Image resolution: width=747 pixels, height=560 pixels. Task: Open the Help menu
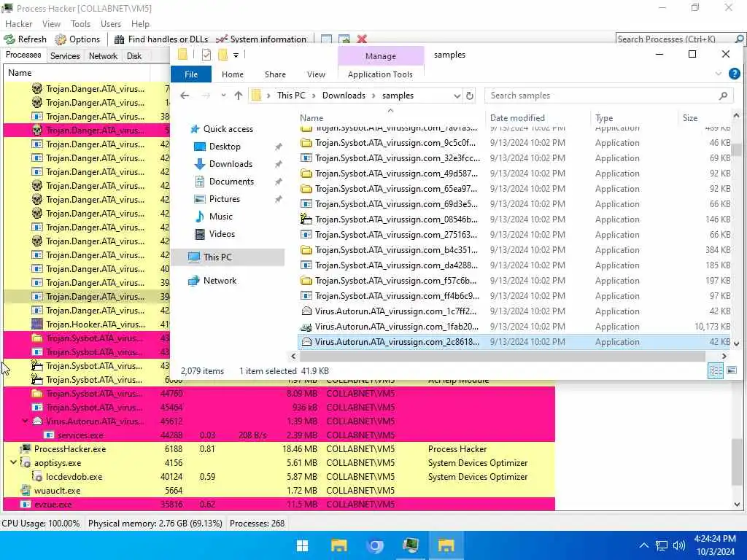tap(140, 24)
